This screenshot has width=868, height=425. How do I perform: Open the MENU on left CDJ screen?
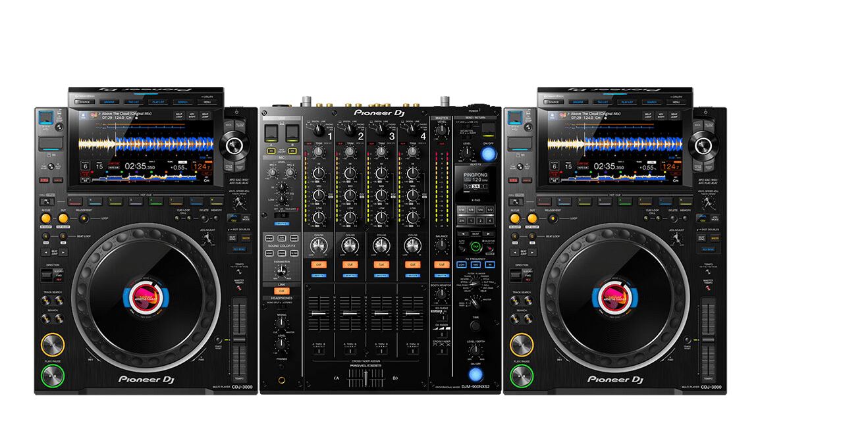207,103
